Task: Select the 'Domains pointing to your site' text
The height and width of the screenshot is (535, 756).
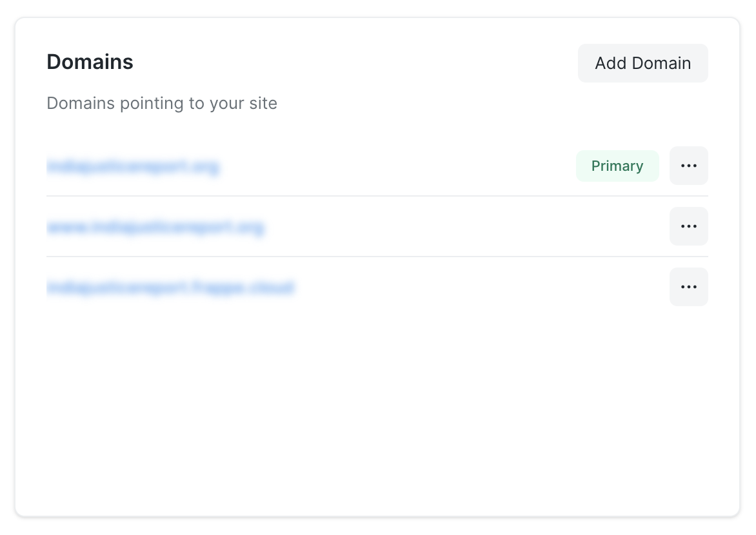Action: point(162,103)
